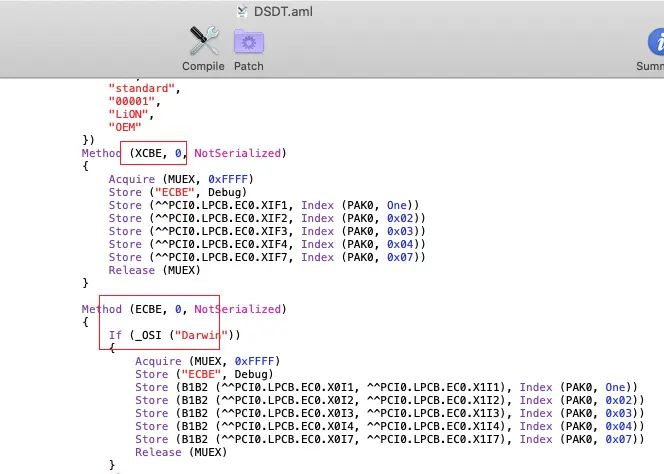Image resolution: width=664 pixels, height=474 pixels.
Task: Click the "standard" string line
Action: 144,89
